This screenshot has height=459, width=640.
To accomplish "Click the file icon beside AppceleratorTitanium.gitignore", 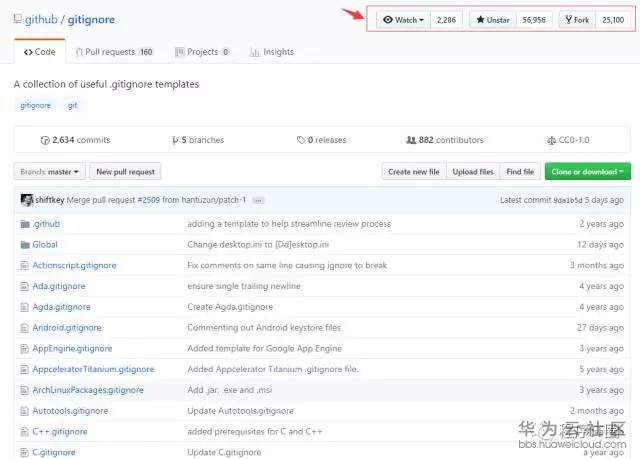I will point(24,370).
